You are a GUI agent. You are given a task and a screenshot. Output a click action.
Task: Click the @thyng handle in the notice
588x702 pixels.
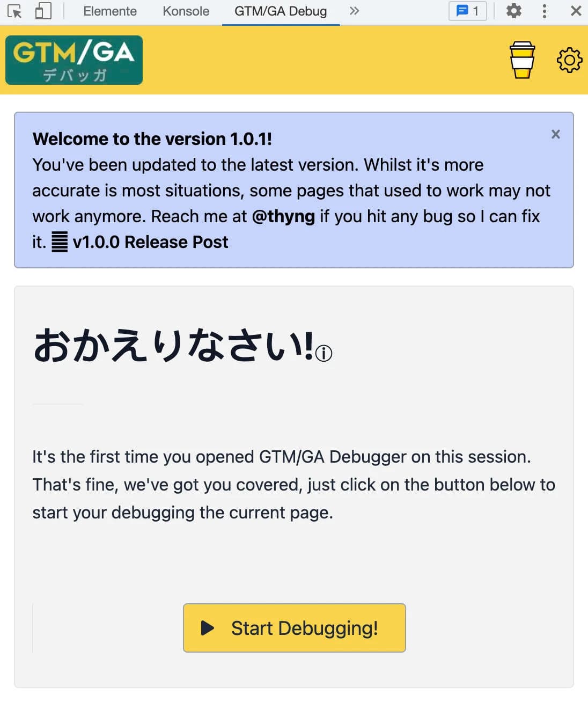pos(283,216)
